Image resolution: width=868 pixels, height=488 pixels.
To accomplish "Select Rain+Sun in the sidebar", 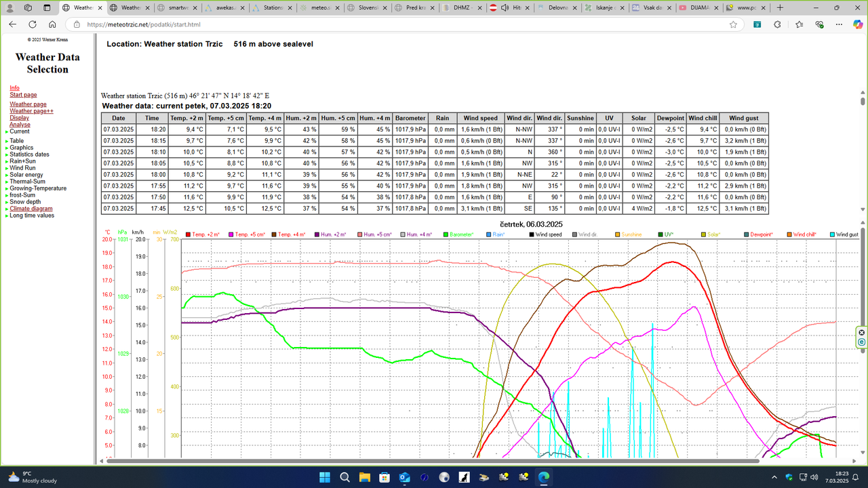I will [22, 161].
